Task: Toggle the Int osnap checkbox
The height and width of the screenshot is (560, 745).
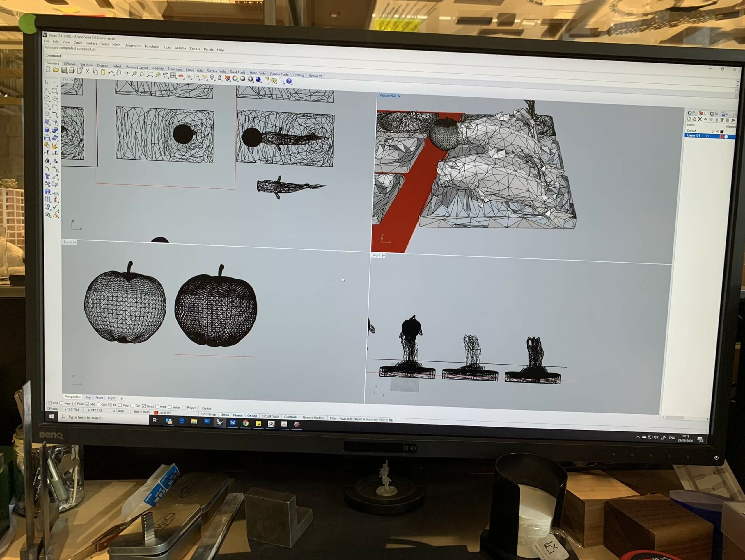Action: point(110,405)
